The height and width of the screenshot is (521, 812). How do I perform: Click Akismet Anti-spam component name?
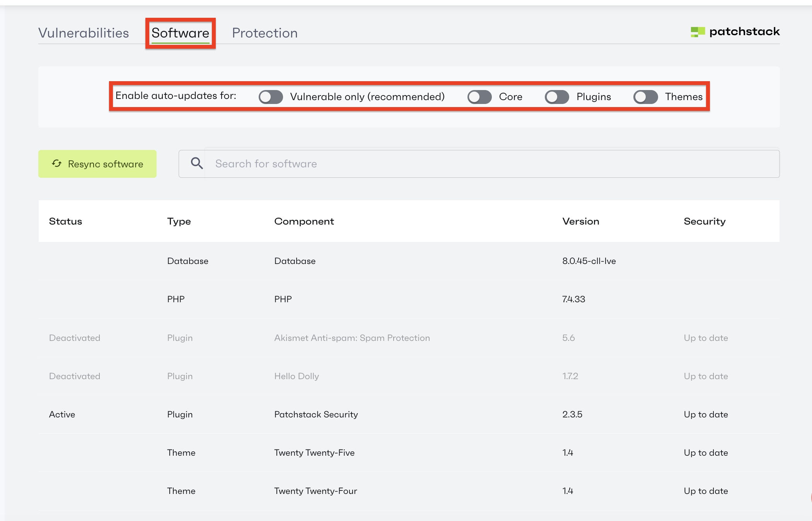tap(352, 338)
